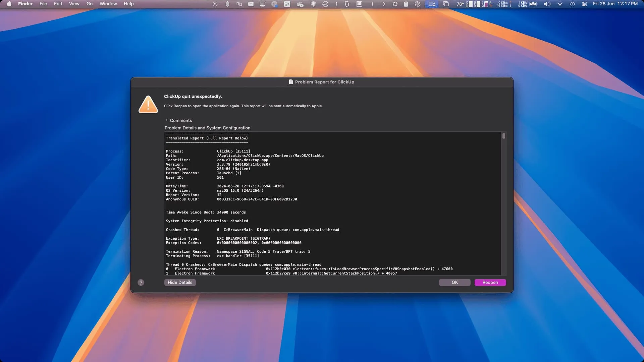Screen dimensions: 644x362
Task: Click the ChatGPT icon in the menu bar
Action: [418, 4]
